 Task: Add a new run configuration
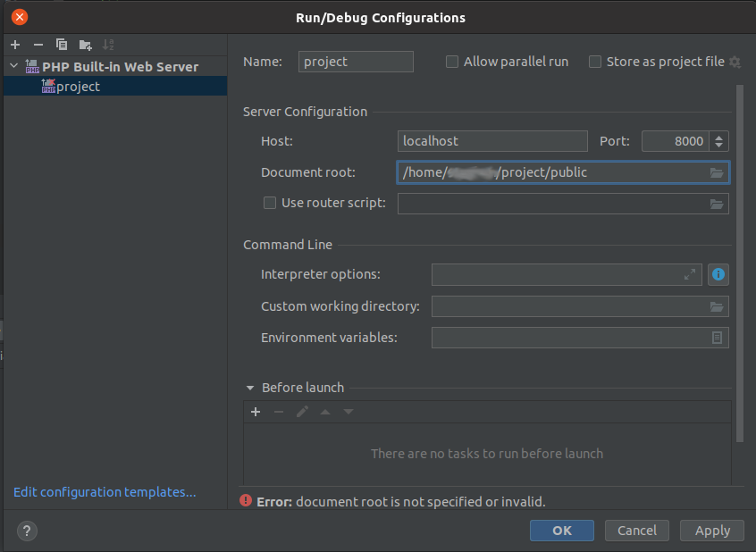[14, 45]
